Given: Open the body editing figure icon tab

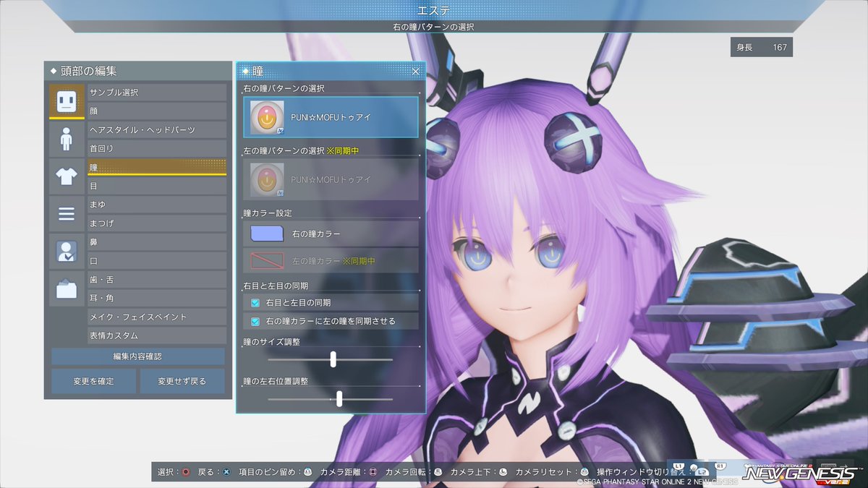Looking at the screenshot, I should (67, 139).
